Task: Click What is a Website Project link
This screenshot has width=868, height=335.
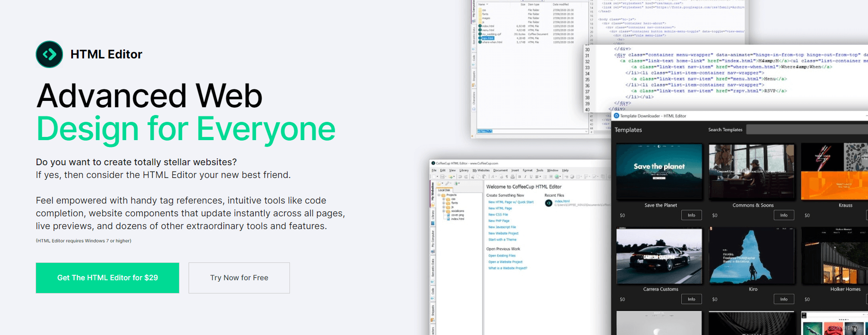Action: point(507,268)
